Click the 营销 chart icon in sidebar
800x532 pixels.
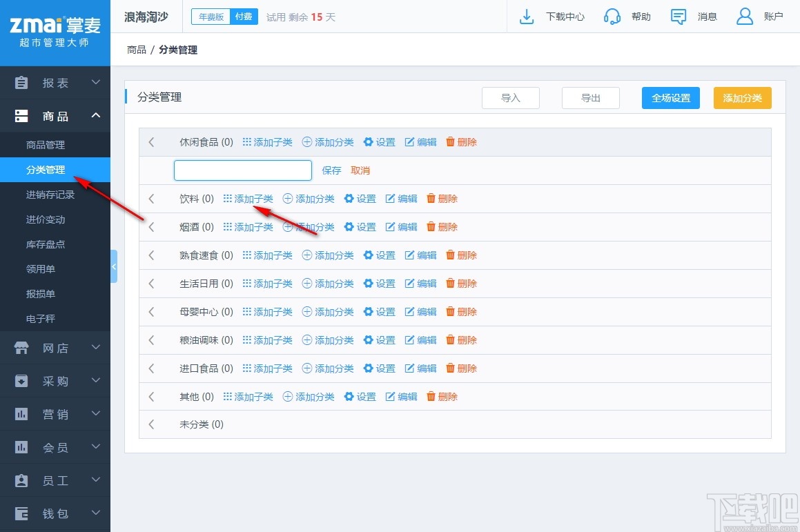21,414
